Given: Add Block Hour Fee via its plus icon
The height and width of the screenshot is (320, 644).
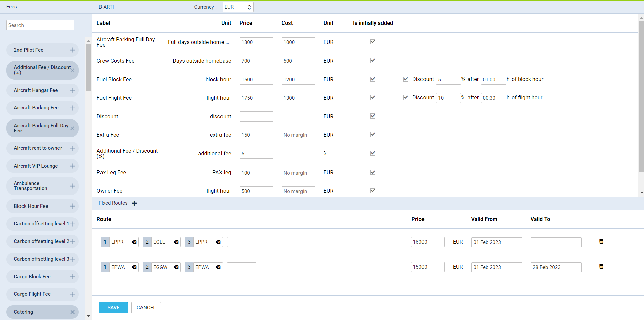Looking at the screenshot, I should pos(72,206).
